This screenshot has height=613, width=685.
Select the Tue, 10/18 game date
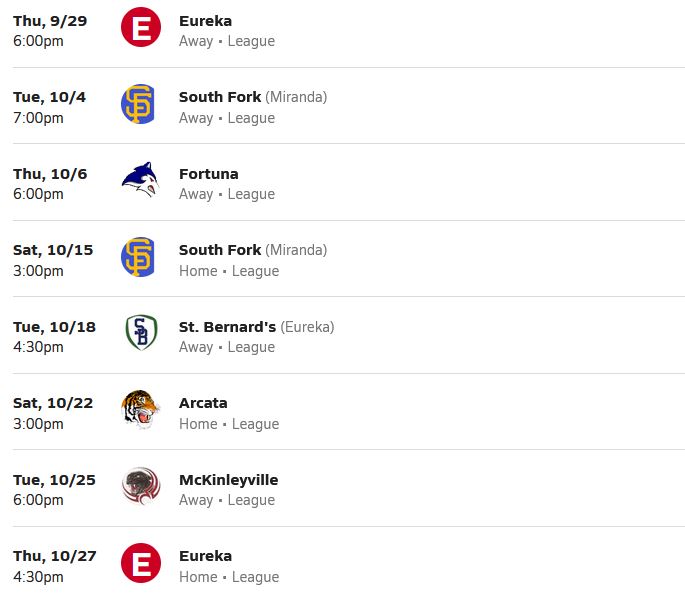[x=55, y=327]
